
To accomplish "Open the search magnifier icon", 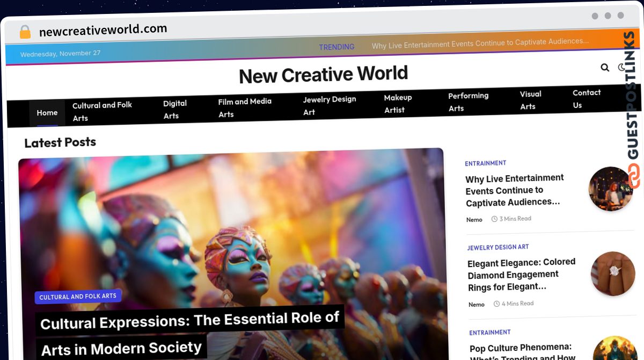I will (605, 68).
